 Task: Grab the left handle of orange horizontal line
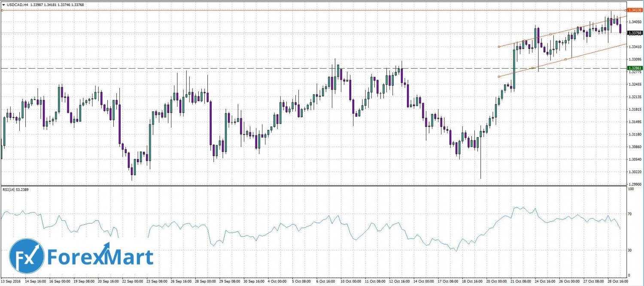pos(2,10)
